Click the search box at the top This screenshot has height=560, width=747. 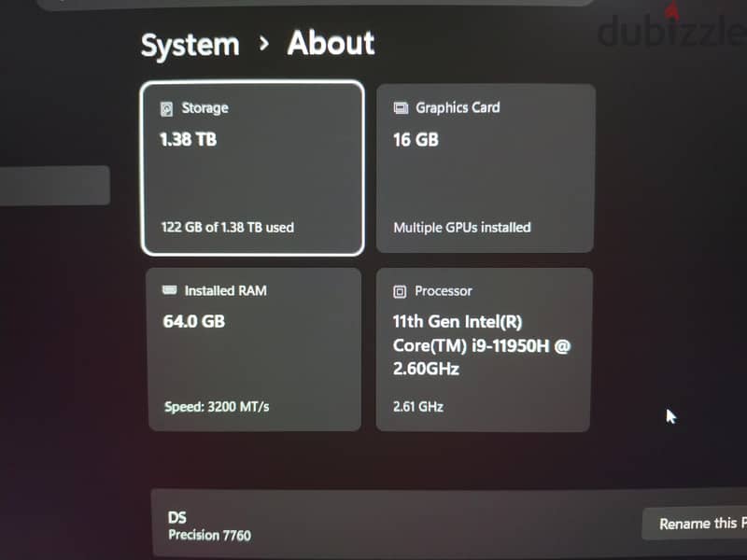(315, 3)
